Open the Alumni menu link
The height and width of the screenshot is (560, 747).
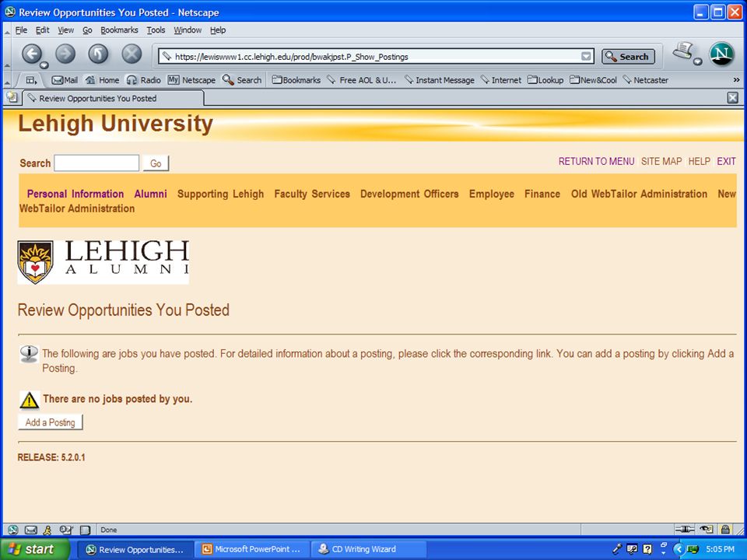pos(150,194)
